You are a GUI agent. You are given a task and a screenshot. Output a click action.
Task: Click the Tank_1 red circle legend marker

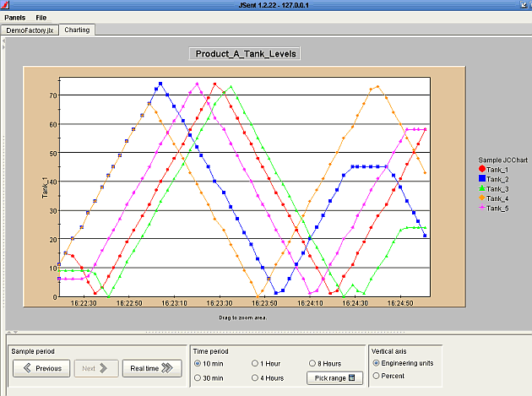[x=482, y=169]
